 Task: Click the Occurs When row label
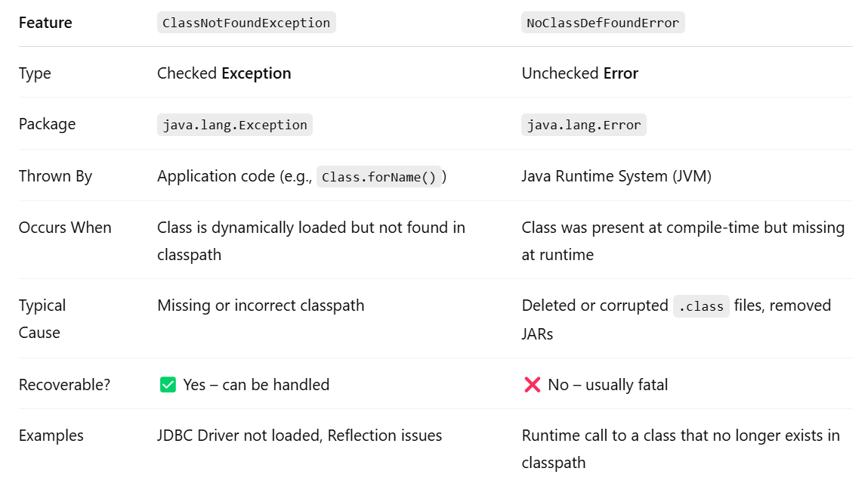pyautogui.click(x=65, y=228)
